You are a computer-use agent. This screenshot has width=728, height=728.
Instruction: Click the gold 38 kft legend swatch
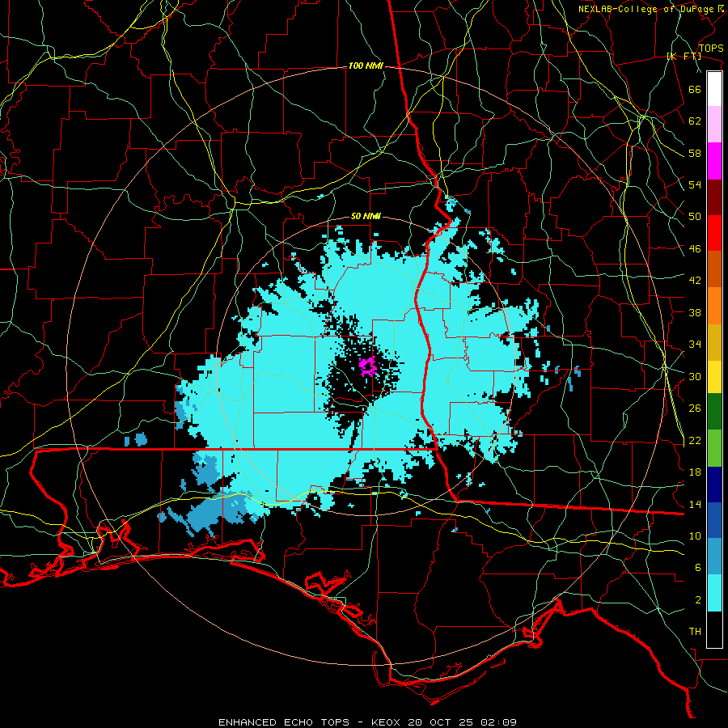pos(714,342)
